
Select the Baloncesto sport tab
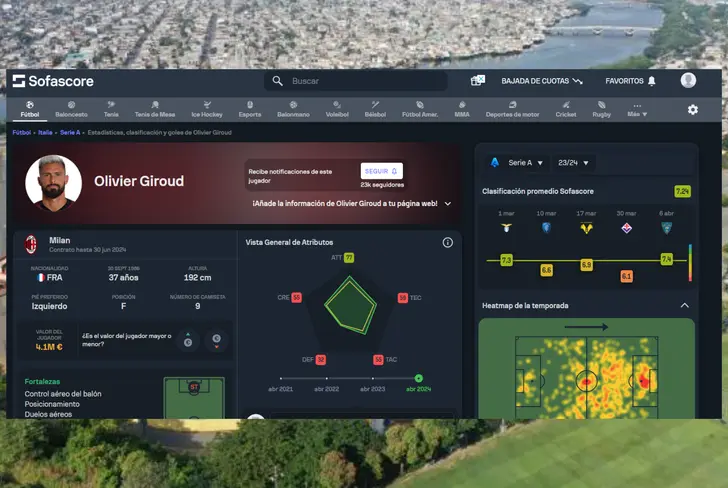pyautogui.click(x=71, y=110)
